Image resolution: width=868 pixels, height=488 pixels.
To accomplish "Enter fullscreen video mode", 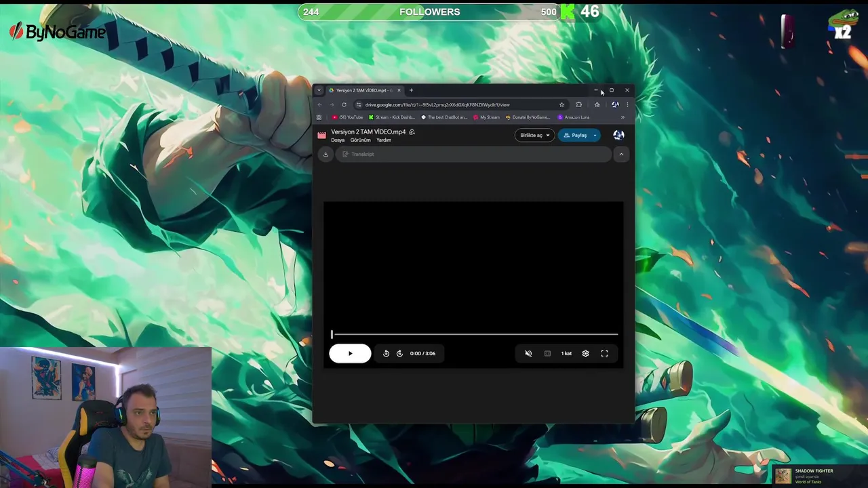I will coord(604,353).
